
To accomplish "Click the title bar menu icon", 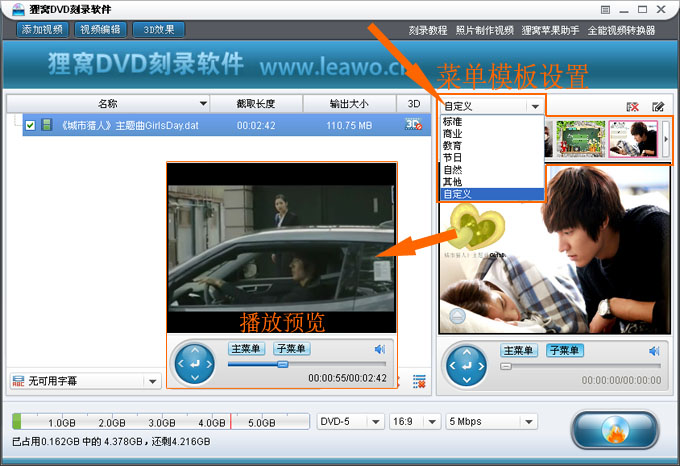I will 605,10.
